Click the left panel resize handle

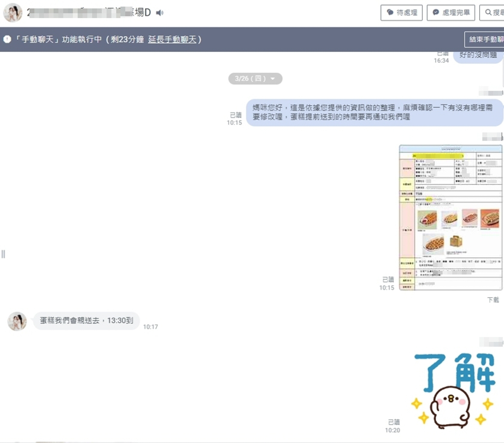3,254
